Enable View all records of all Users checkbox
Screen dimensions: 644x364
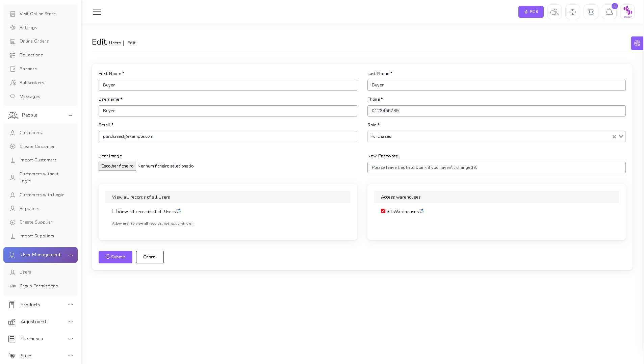[x=114, y=211]
